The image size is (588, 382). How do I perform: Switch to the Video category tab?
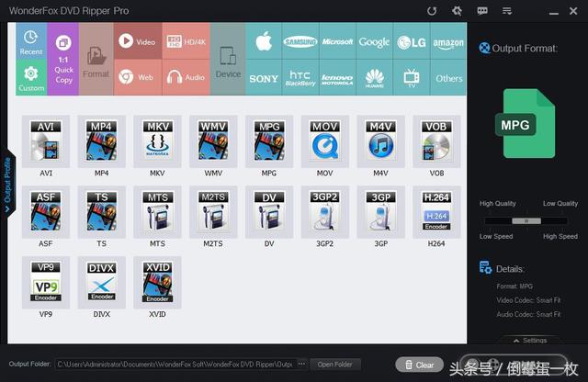pyautogui.click(x=137, y=42)
